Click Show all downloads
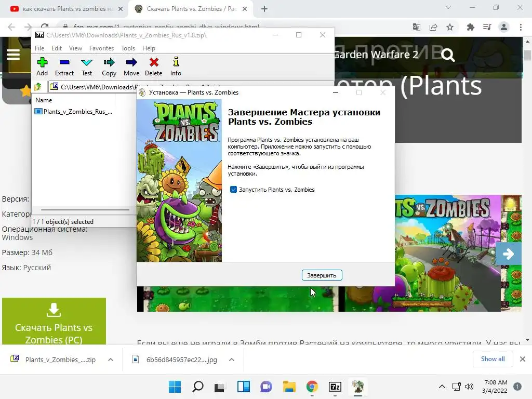 [493, 359]
